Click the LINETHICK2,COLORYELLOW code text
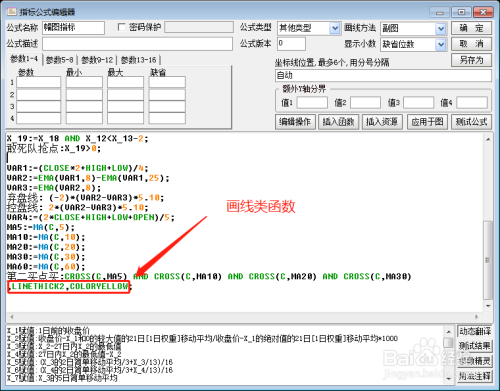The image size is (500, 391). tap(70, 286)
